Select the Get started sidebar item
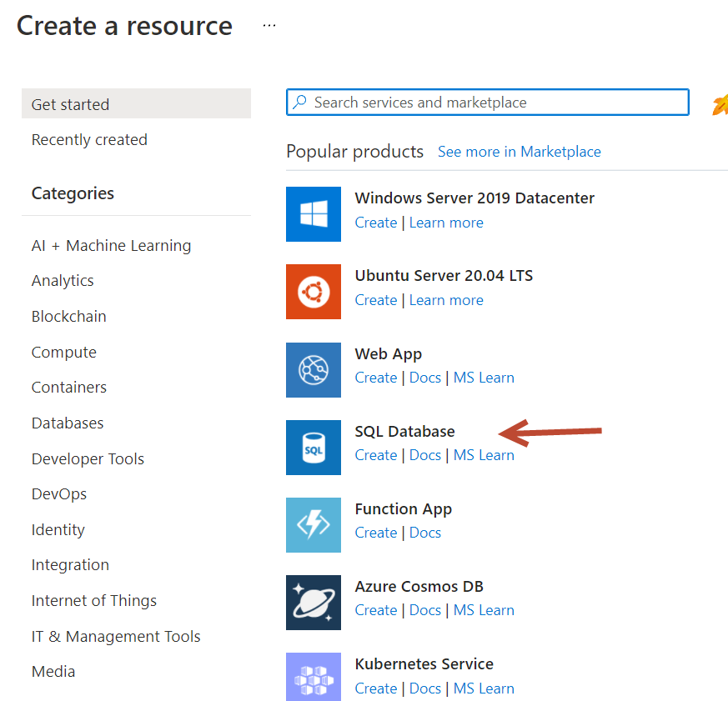Image resolution: width=728 pixels, height=701 pixels. 70,103
